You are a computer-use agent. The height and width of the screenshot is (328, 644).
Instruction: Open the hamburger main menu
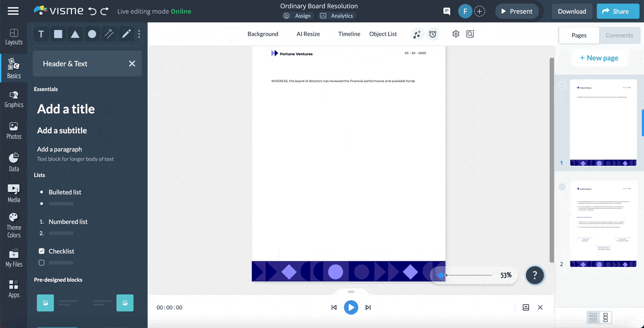13,11
